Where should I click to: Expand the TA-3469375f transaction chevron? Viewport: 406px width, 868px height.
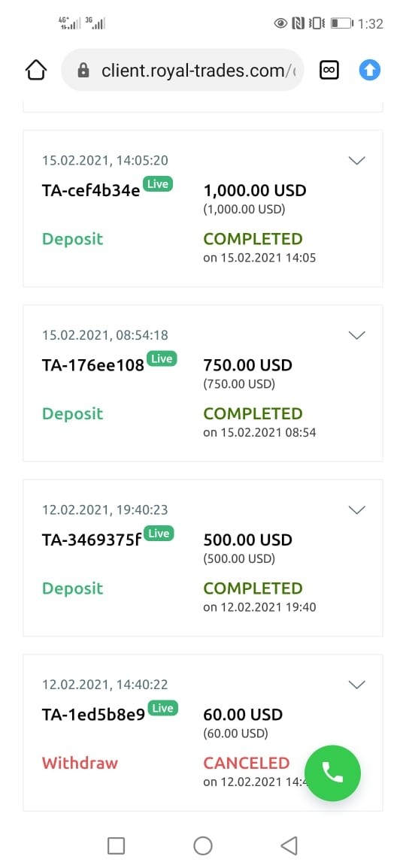pyautogui.click(x=356, y=510)
